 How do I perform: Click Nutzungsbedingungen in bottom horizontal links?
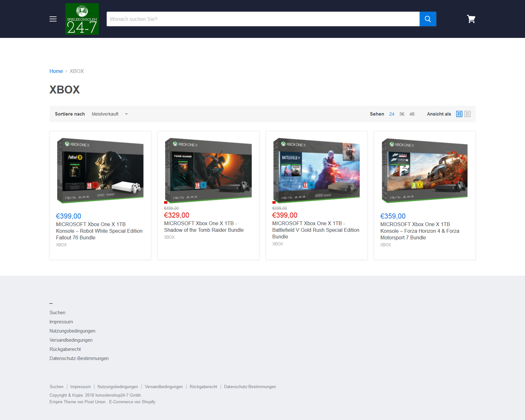[118, 387]
